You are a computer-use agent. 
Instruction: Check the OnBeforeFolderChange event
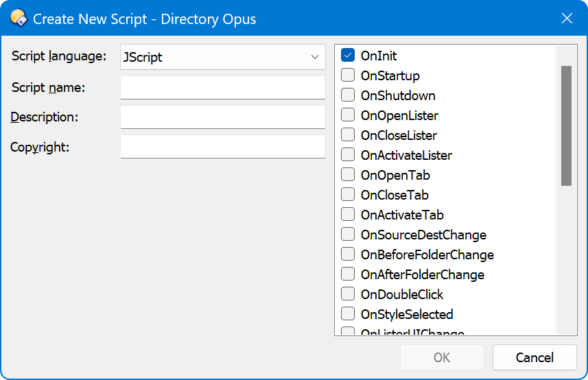click(348, 254)
